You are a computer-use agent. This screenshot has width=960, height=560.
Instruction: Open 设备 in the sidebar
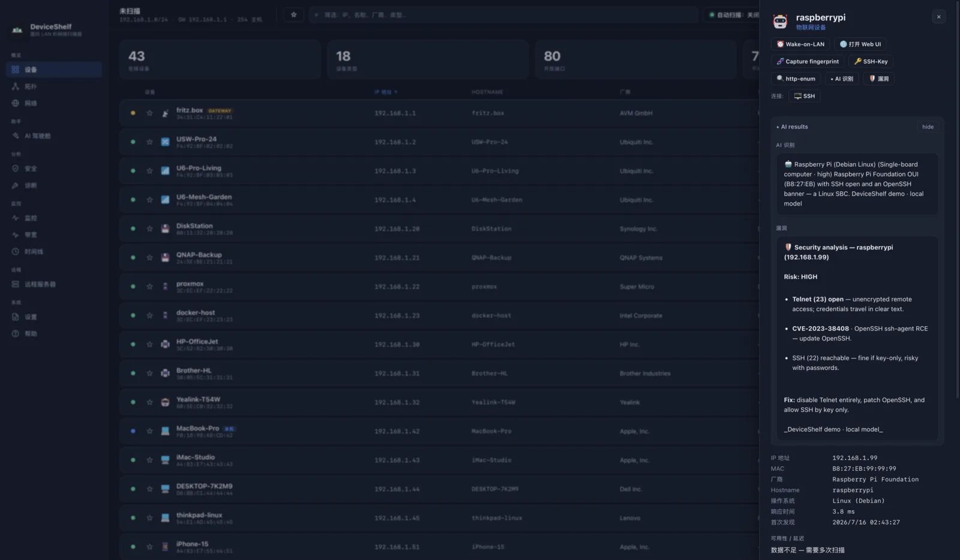(x=54, y=70)
